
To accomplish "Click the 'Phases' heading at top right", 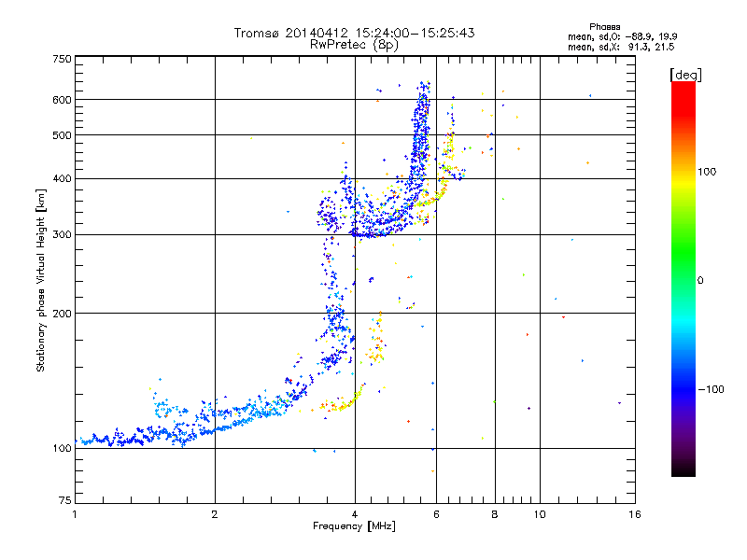I will point(604,27).
